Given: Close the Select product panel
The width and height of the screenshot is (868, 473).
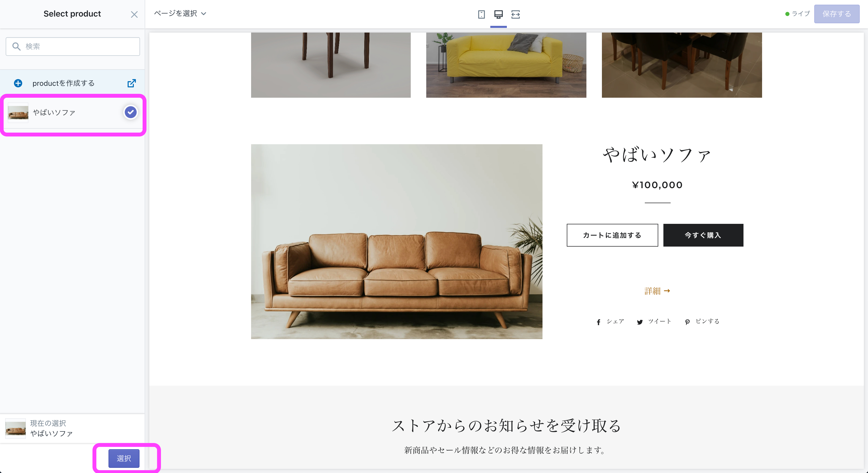Looking at the screenshot, I should 134,14.
